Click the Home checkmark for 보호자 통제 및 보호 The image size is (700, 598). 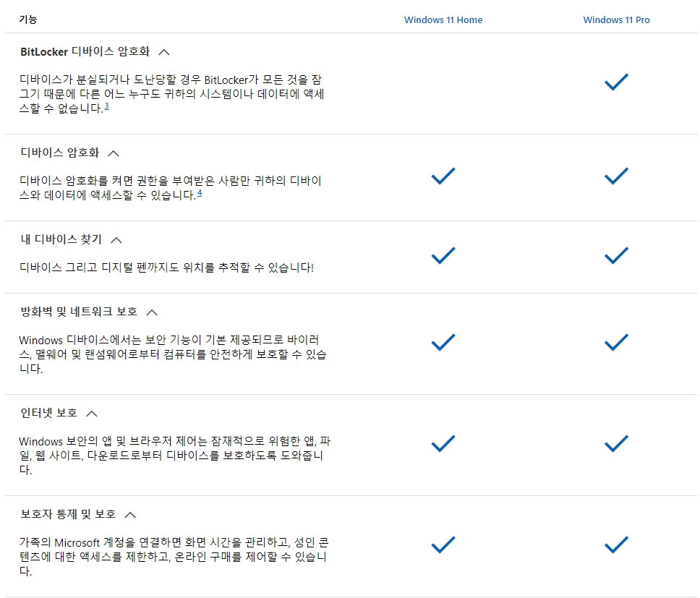(443, 545)
